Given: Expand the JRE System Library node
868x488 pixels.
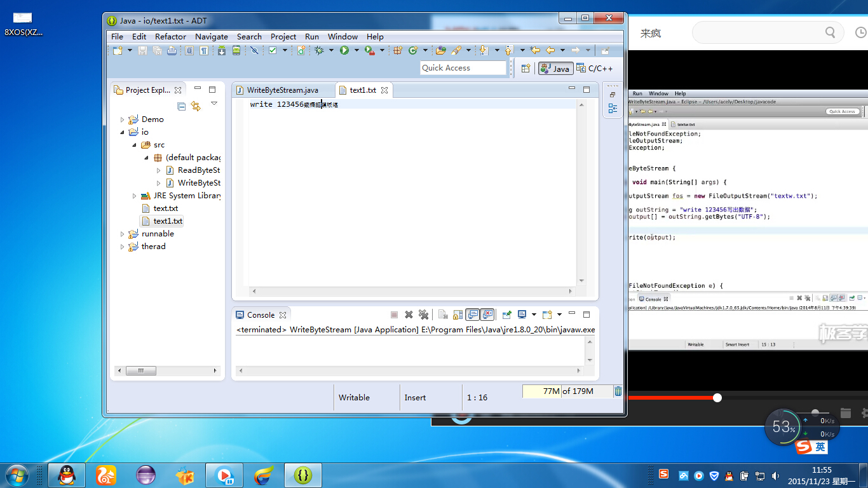Looking at the screenshot, I should (134, 196).
